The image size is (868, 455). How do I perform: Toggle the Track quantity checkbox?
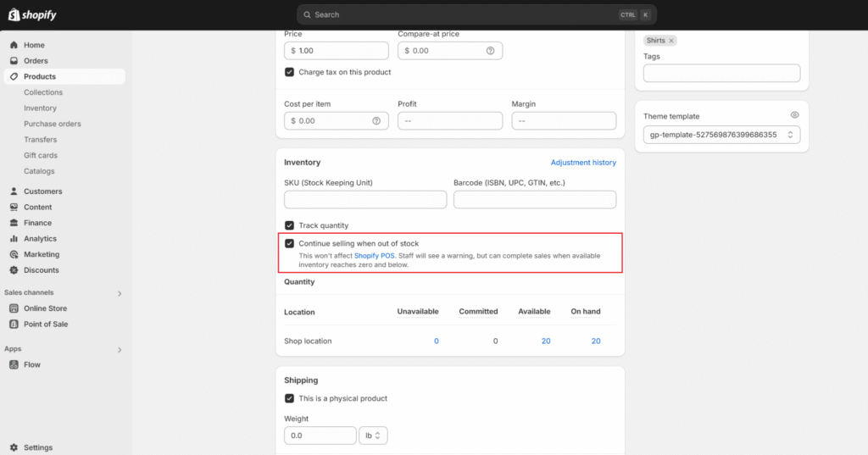[290, 226]
